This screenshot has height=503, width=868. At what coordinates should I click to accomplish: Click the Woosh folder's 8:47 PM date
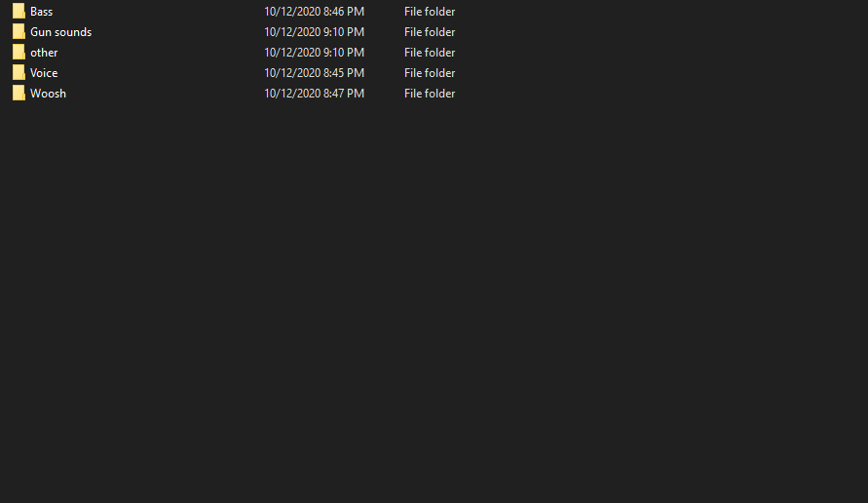pyautogui.click(x=314, y=94)
